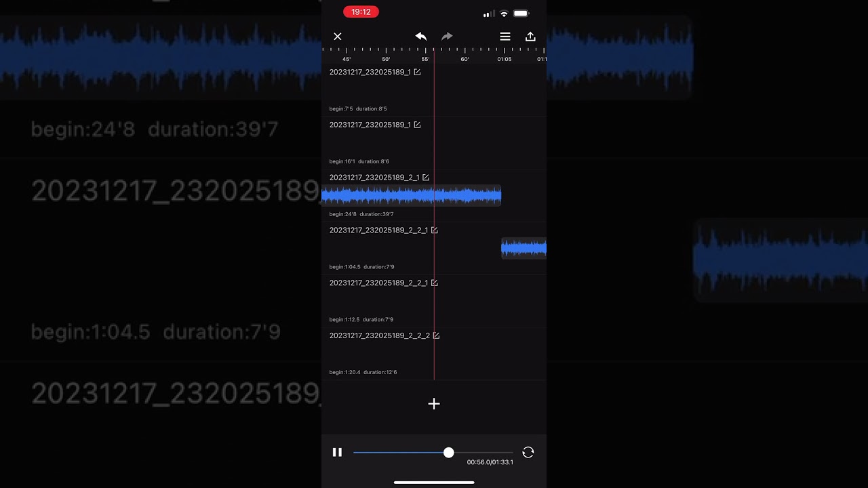Edit name of track beginning at 1:12.5
The width and height of the screenshot is (868, 488).
tap(435, 283)
